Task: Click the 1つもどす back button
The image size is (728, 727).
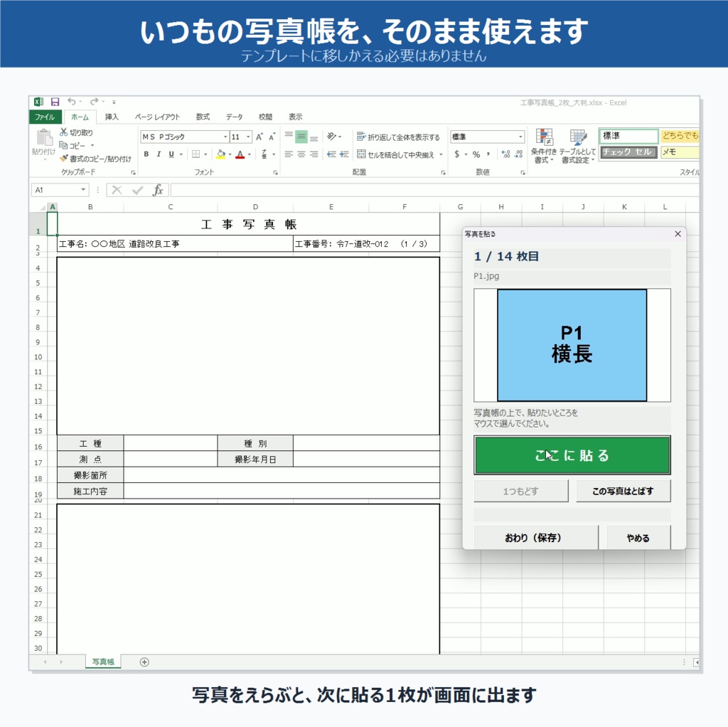Action: [521, 491]
